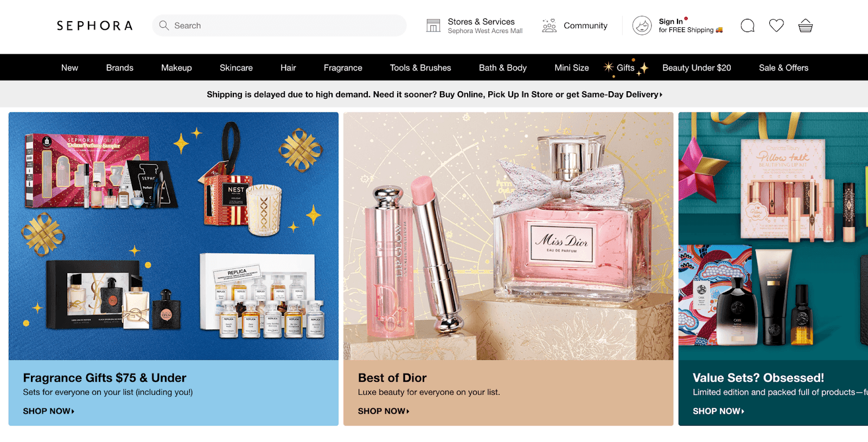Screen dimensions: 868x442
Task: Select the Gifts menu item
Action: coord(626,68)
